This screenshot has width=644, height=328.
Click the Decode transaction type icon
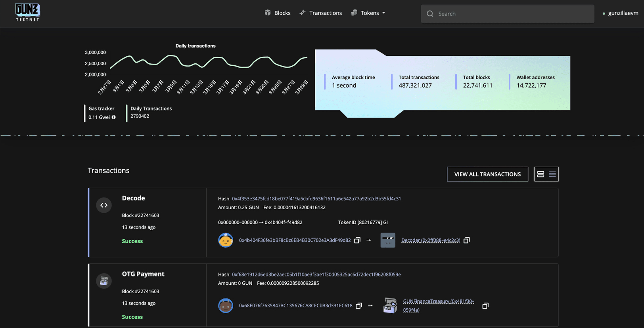tap(104, 205)
